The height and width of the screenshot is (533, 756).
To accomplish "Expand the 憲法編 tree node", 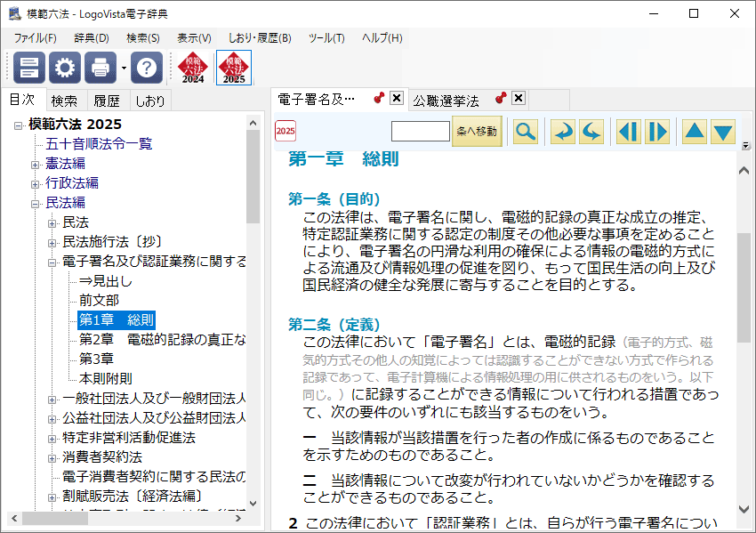I will [x=35, y=165].
